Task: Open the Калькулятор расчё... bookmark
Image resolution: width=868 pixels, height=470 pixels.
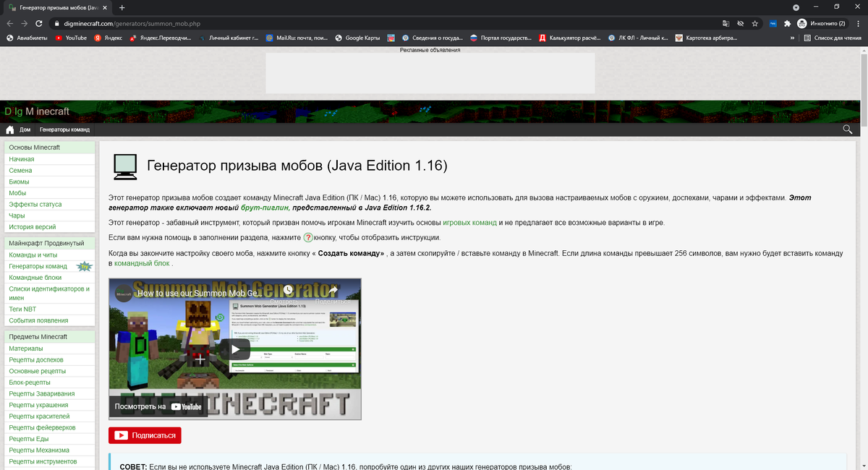Action: pos(570,38)
